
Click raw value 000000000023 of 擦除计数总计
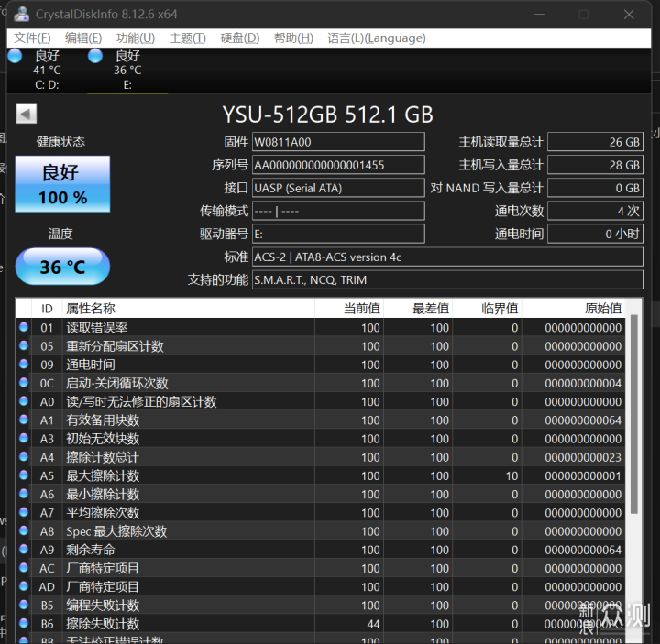583,457
